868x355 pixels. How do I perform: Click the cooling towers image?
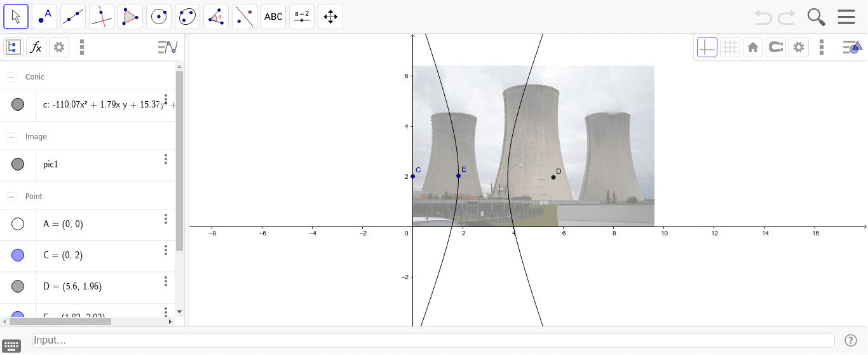(x=533, y=146)
